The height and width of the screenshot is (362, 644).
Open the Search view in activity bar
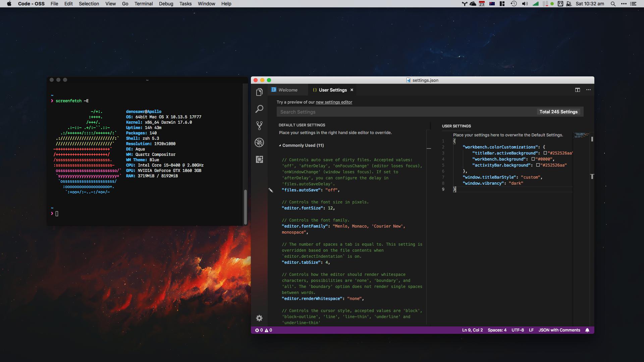259,109
